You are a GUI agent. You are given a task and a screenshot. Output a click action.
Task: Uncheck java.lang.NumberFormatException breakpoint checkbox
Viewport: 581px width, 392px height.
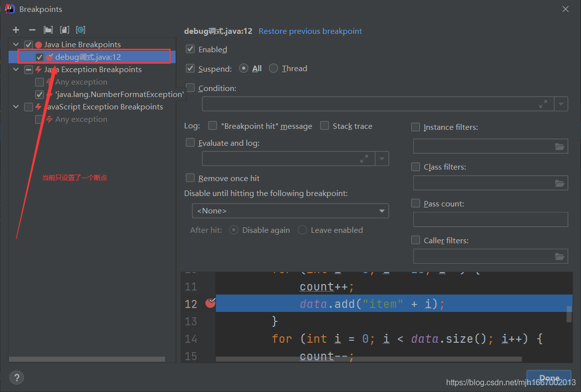[39, 95]
